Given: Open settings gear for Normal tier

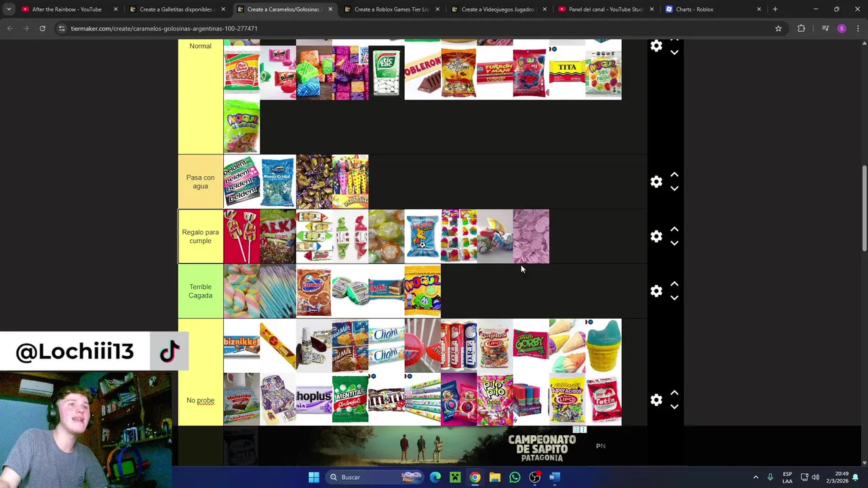Looking at the screenshot, I should tap(656, 46).
